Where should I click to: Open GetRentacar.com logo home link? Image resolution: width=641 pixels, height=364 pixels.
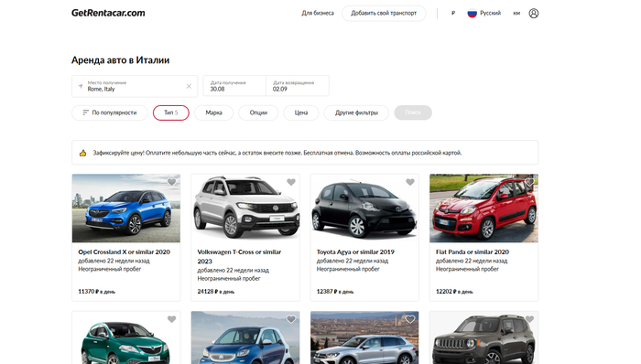coord(108,13)
